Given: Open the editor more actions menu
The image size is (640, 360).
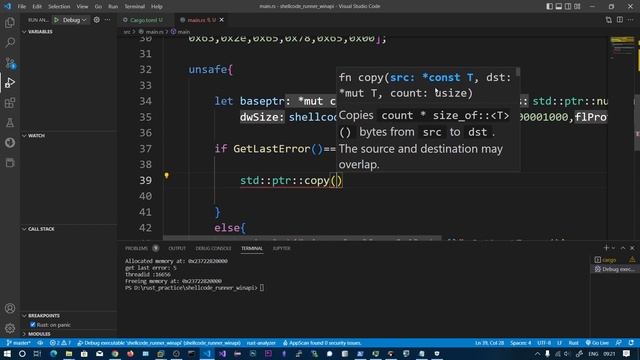Looking at the screenshot, I should coord(631,20).
